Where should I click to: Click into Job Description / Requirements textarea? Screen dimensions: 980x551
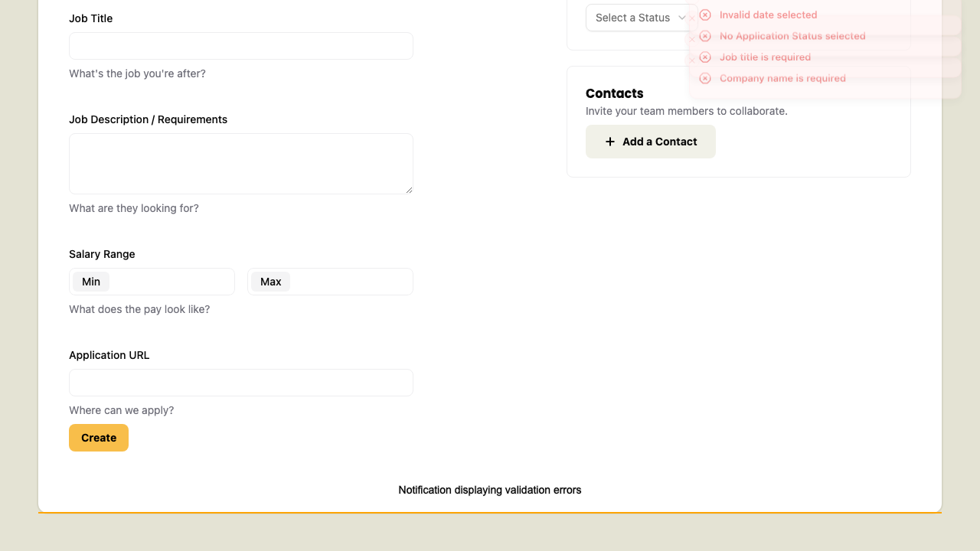(241, 163)
